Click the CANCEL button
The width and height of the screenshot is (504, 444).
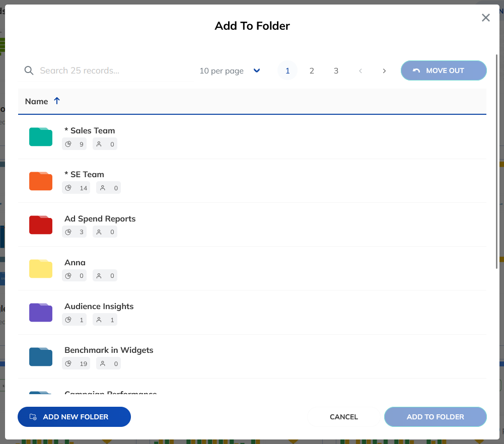point(343,417)
